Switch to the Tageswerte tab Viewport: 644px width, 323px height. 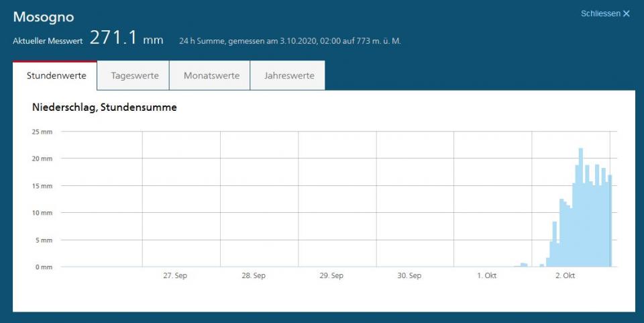click(x=135, y=76)
